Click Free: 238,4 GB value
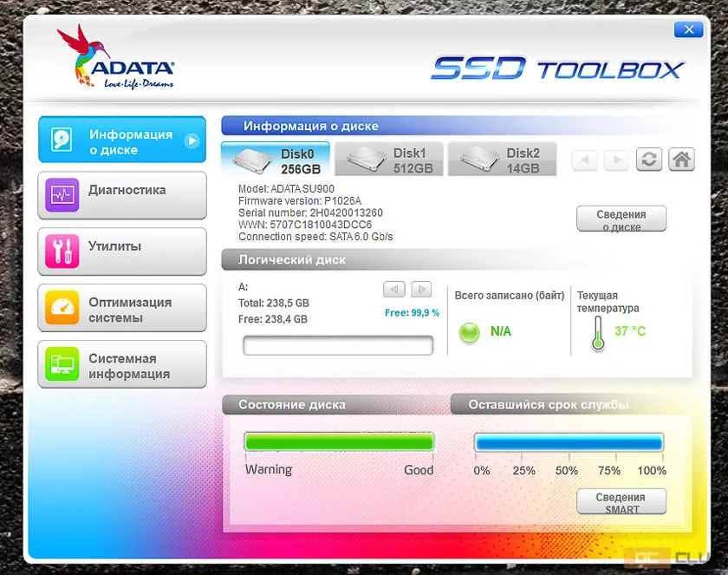This screenshot has width=728, height=575. tap(272, 319)
